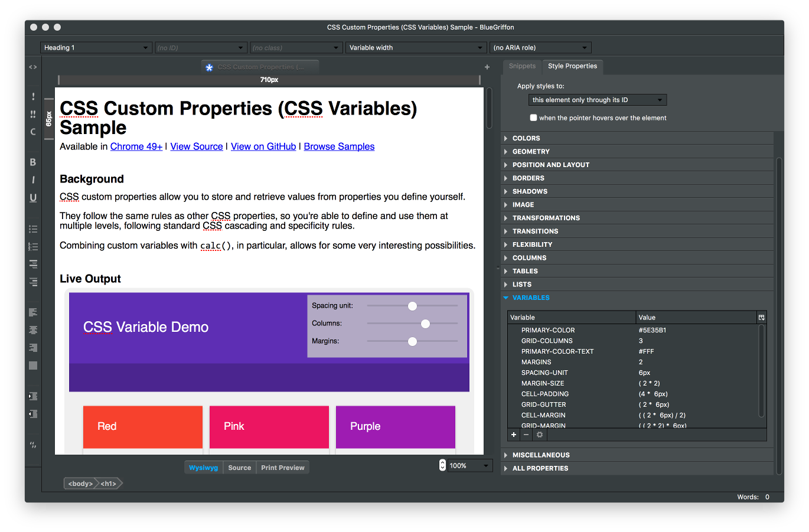The width and height of the screenshot is (809, 532).
Task: Switch to Source view
Action: tap(239, 468)
